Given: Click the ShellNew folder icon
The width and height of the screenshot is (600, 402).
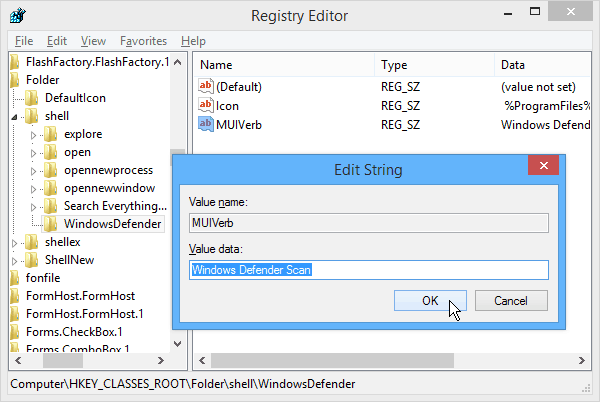Looking at the screenshot, I should click(x=31, y=260).
